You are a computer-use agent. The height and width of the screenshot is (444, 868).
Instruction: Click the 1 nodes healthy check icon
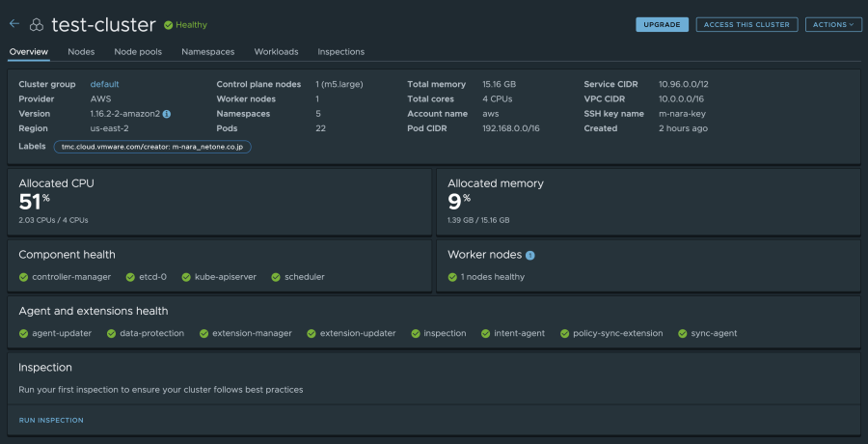click(x=452, y=277)
